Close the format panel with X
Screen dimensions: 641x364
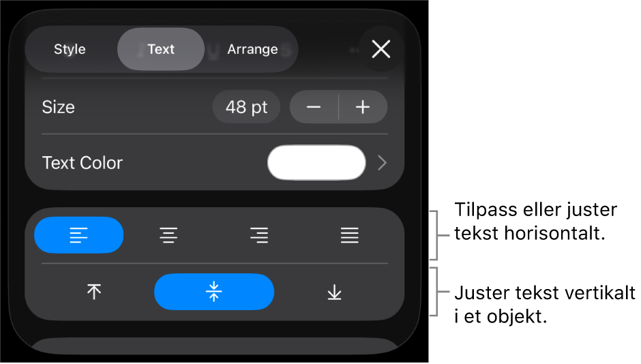click(x=381, y=49)
